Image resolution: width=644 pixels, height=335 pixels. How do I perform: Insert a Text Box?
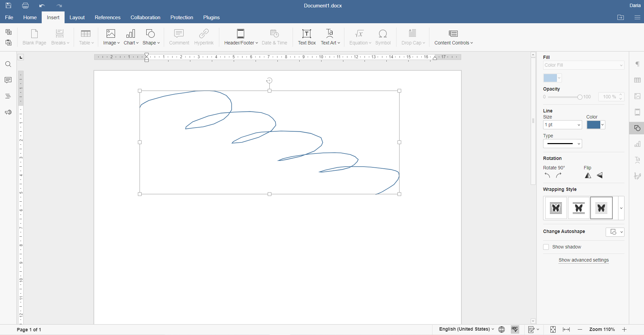pyautogui.click(x=306, y=37)
